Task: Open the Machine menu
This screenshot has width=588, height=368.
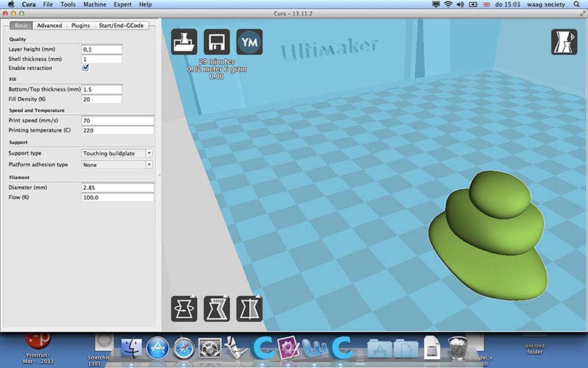Action: [95, 4]
